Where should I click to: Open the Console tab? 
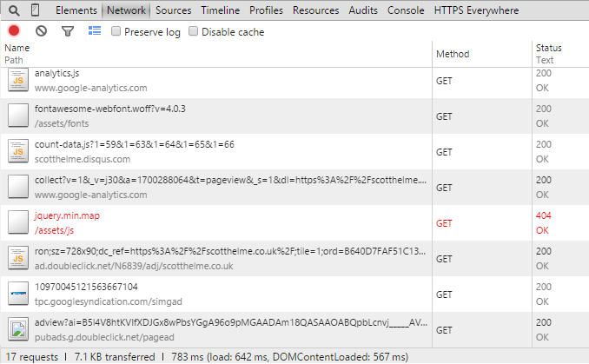(x=406, y=10)
